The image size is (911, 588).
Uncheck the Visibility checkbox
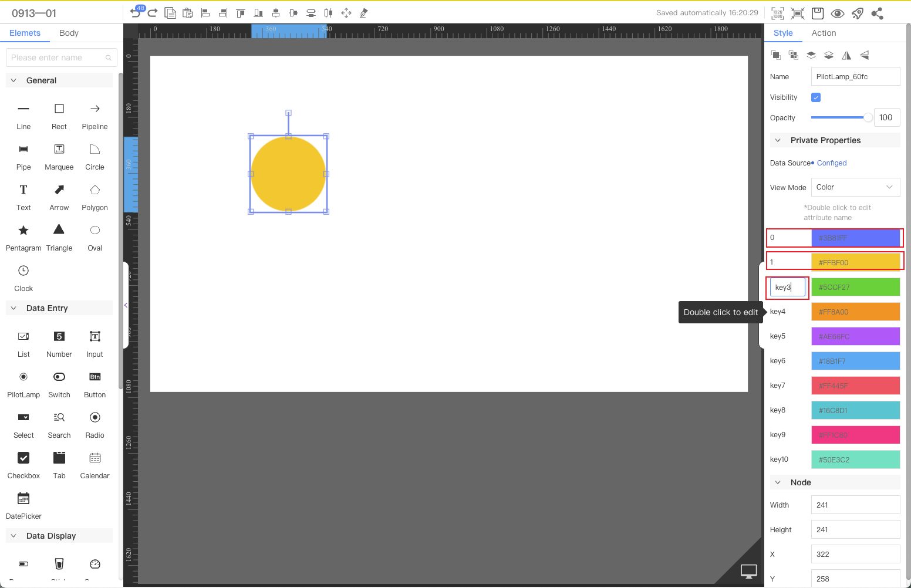(816, 97)
